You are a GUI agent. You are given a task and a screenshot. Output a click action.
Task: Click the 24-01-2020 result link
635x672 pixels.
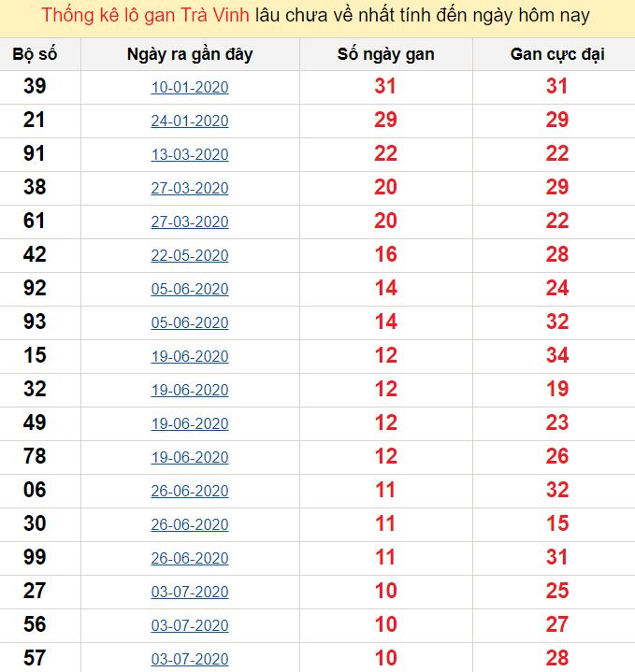tap(190, 121)
